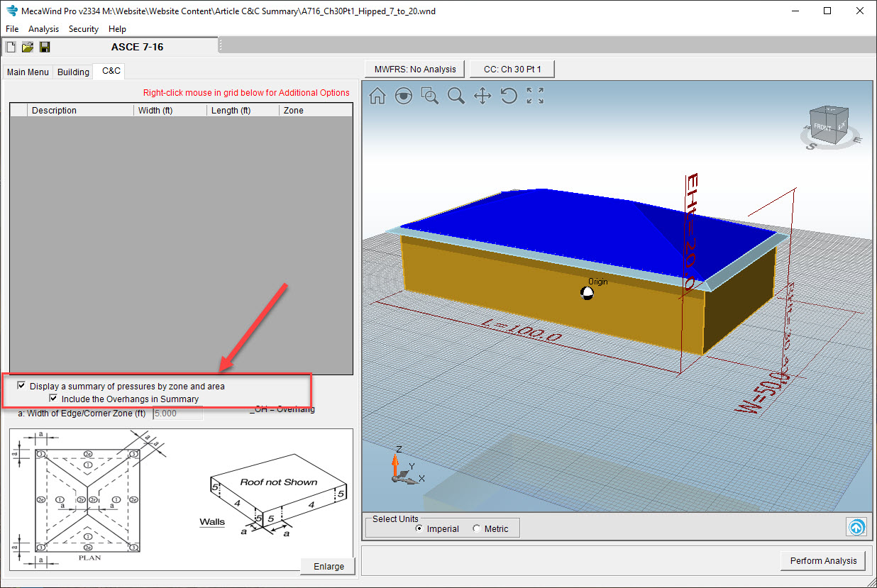Switch to the Main Menu tab
877x588 pixels.
click(x=28, y=72)
